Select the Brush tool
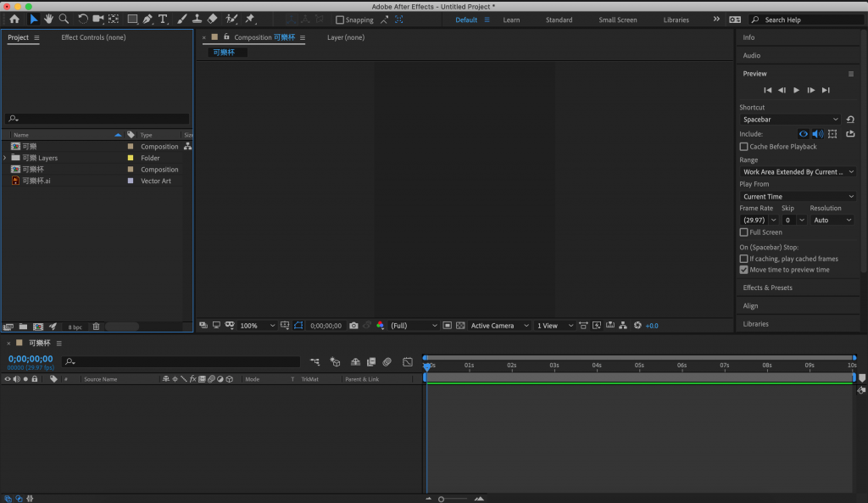Screen dimensions: 868x503 point(181,20)
